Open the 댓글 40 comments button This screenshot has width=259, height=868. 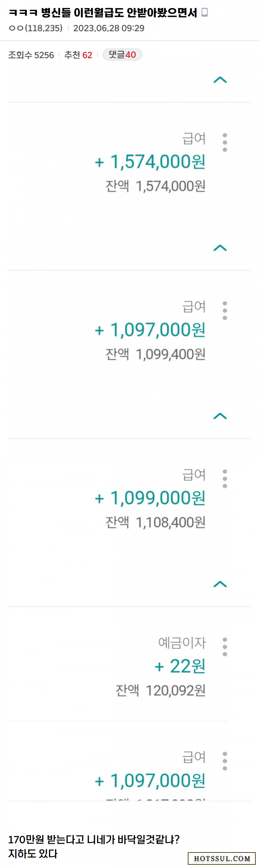[x=122, y=55]
